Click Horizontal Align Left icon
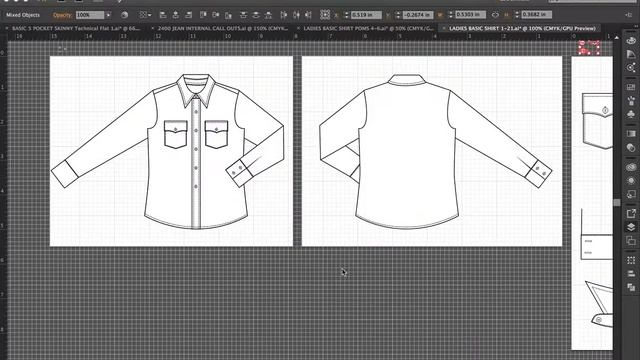Viewport: 640px width, 360px height. (x=163, y=15)
